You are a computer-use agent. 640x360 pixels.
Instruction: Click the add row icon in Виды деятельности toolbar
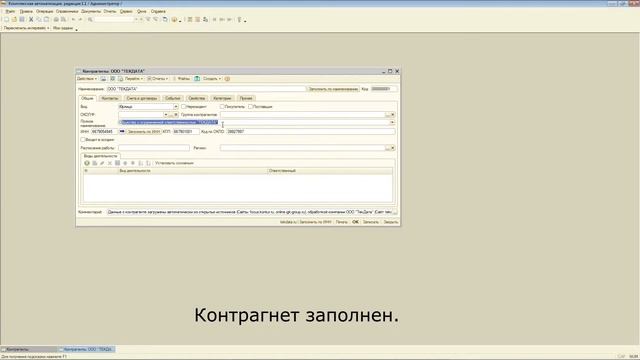pos(87,163)
